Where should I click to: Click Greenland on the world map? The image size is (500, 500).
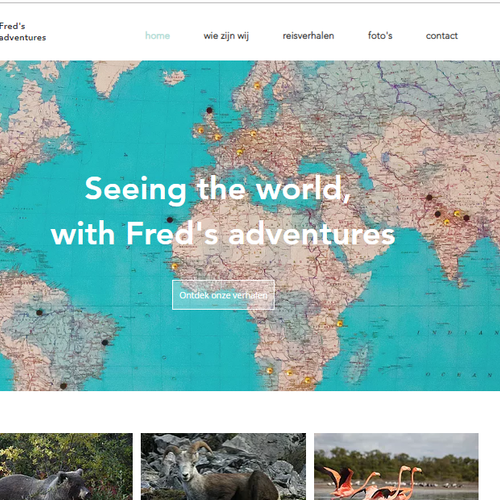115,76
